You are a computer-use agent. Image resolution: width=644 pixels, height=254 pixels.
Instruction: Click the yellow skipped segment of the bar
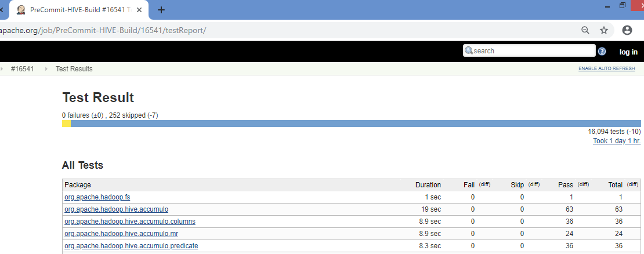point(66,124)
